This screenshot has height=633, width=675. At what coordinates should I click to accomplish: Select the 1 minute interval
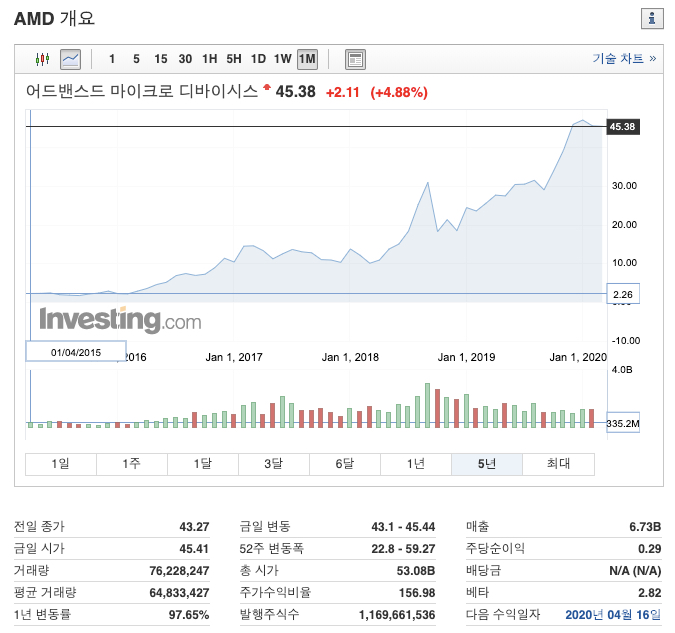point(112,59)
